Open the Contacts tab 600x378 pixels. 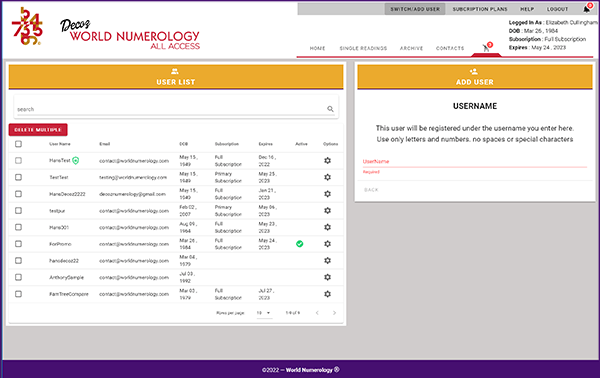450,48
